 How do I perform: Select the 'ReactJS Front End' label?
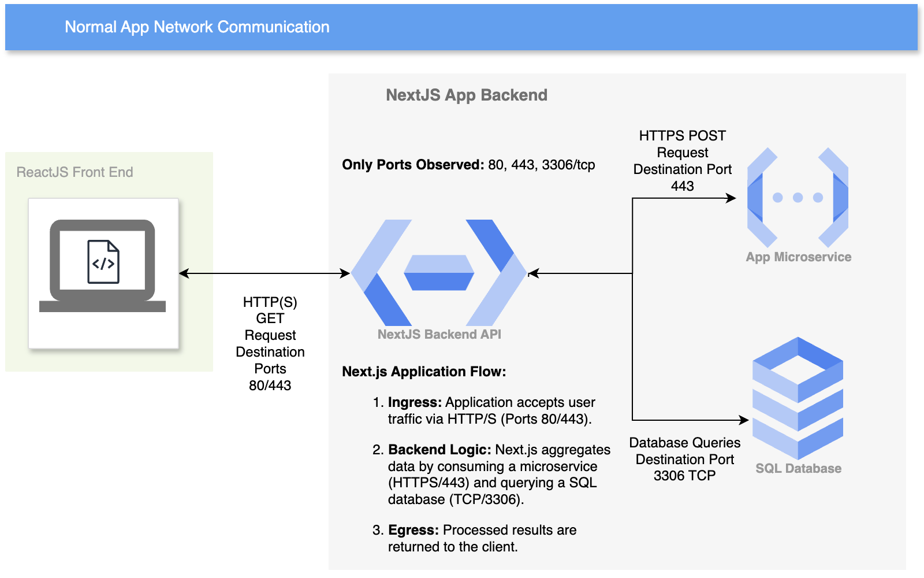click(74, 172)
